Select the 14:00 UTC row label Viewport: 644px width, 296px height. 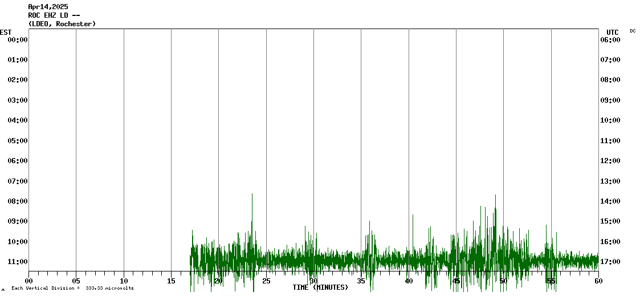coord(610,201)
